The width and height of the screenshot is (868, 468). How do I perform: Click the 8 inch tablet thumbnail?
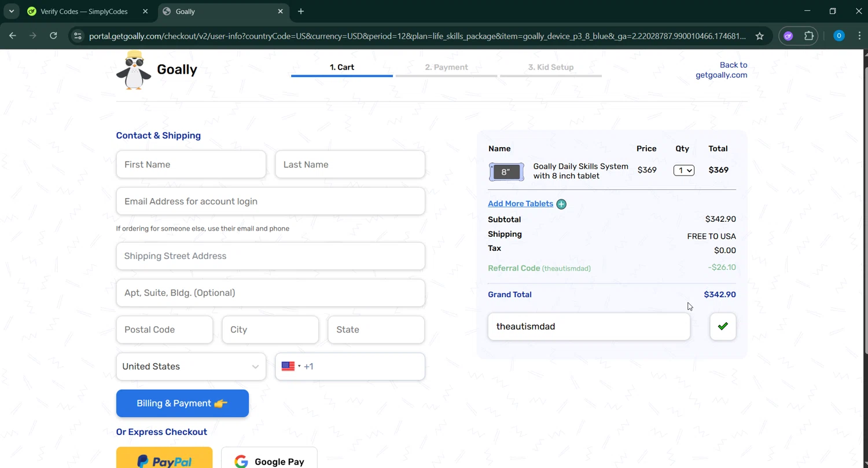[506, 172]
